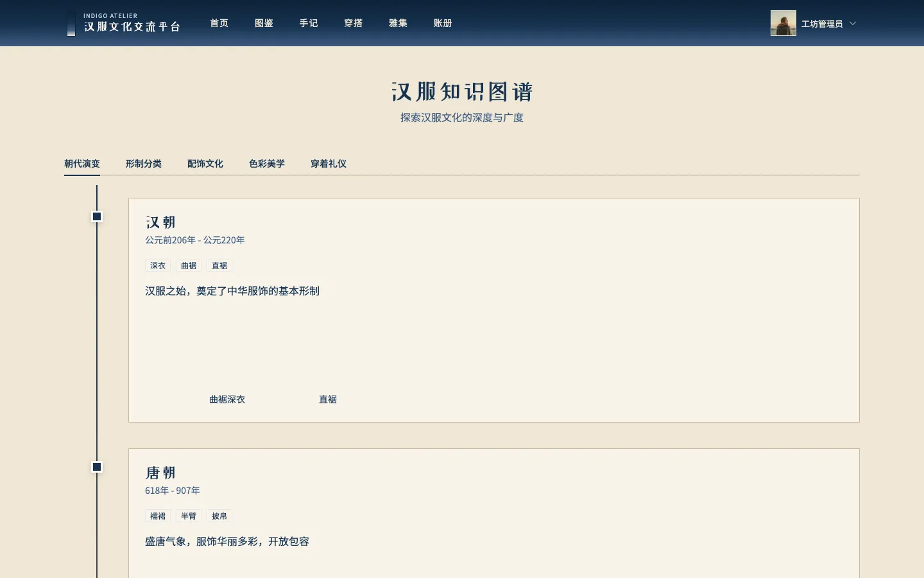Click the 工坊管理员 username

click(x=822, y=24)
